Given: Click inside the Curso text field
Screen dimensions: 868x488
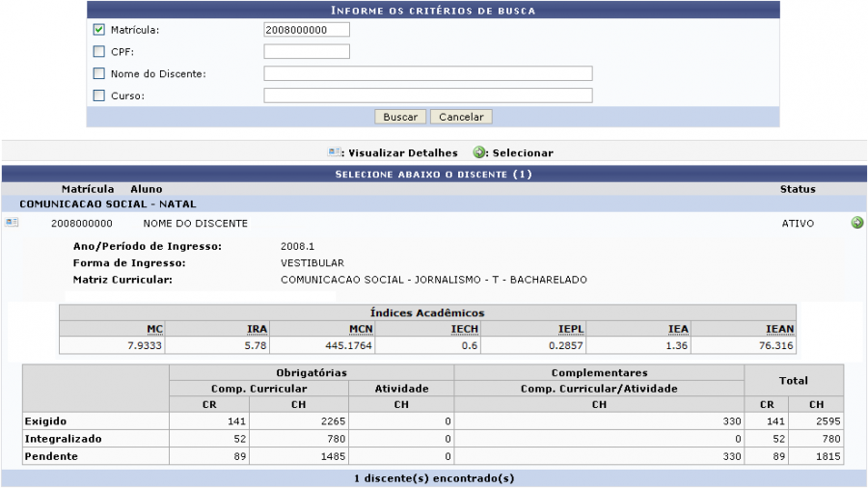Looking at the screenshot, I should click(x=427, y=95).
